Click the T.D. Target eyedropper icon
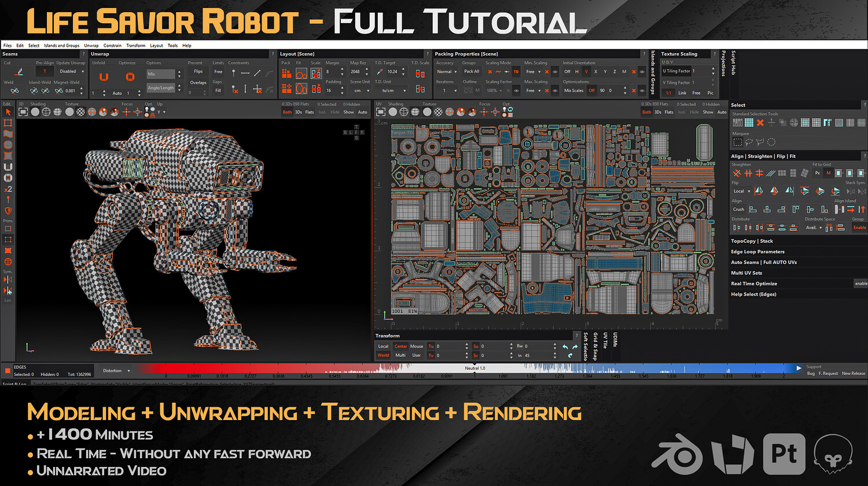This screenshot has width=868, height=486. (380, 72)
